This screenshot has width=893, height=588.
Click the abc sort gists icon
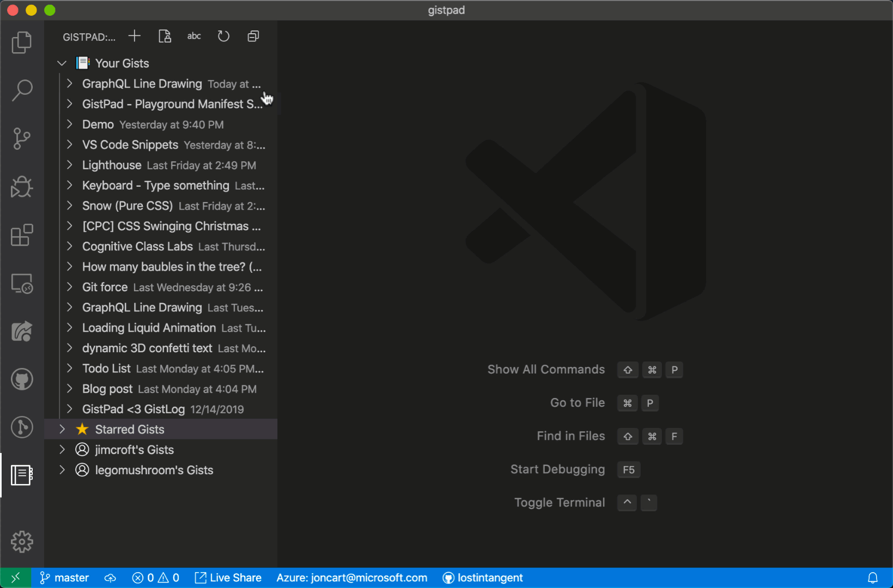(194, 36)
